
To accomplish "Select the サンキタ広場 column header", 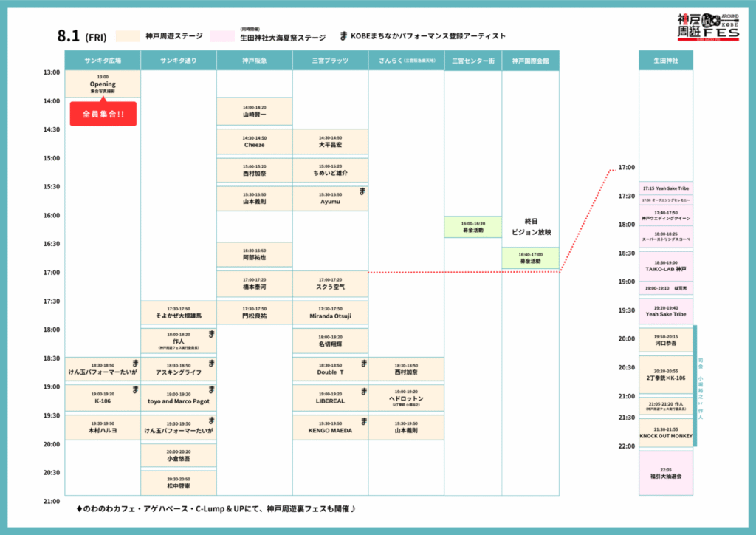I will coord(103,60).
